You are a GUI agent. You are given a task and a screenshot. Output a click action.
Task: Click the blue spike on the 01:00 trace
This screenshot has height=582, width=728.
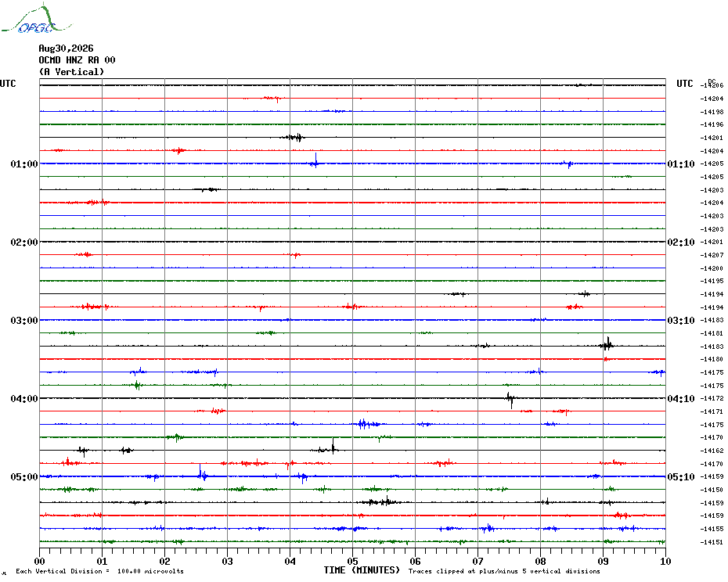[x=315, y=160]
